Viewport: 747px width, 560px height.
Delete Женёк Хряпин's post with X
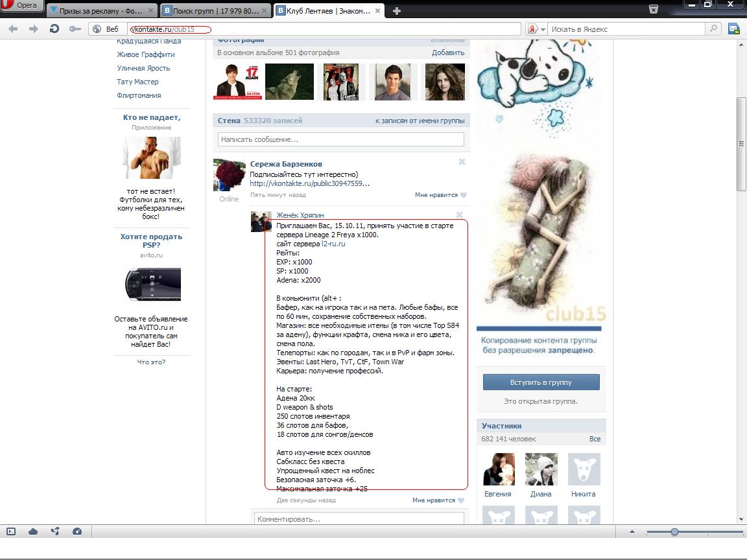pyautogui.click(x=459, y=215)
